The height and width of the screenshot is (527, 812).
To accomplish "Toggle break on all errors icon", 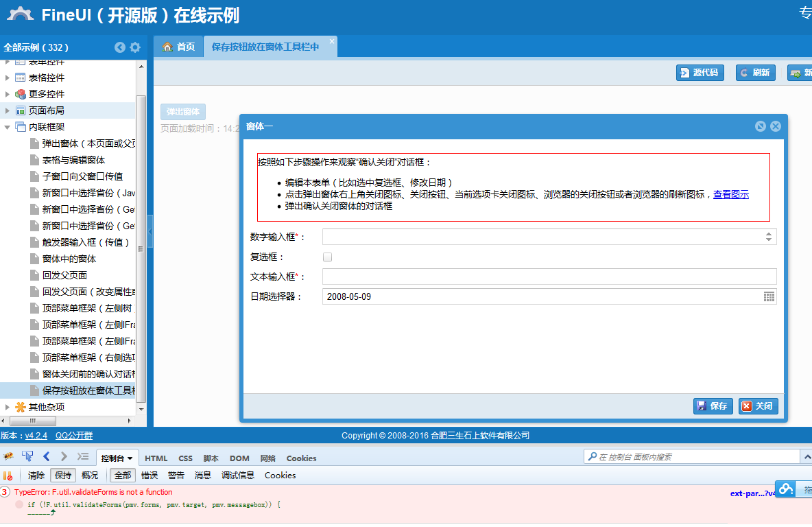I will [x=8, y=476].
